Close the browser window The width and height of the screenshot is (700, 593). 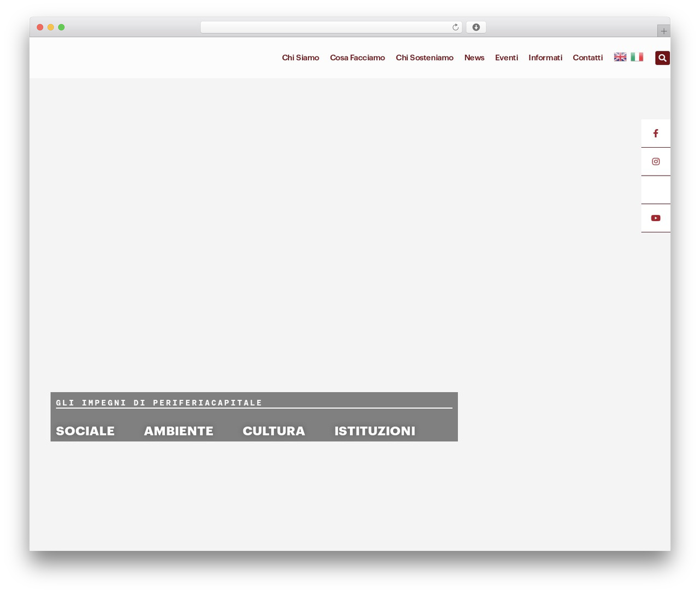click(x=40, y=27)
